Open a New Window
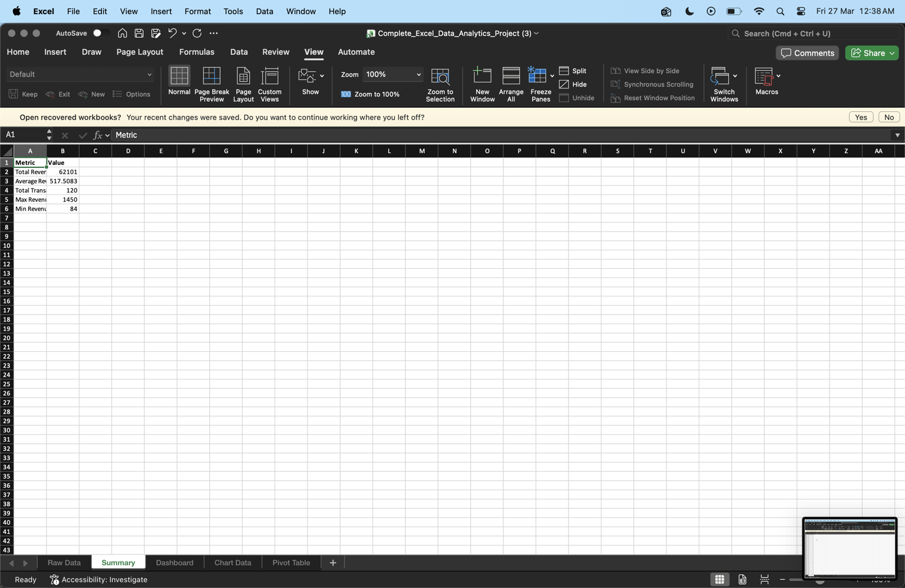The height and width of the screenshot is (588, 905). click(x=482, y=84)
